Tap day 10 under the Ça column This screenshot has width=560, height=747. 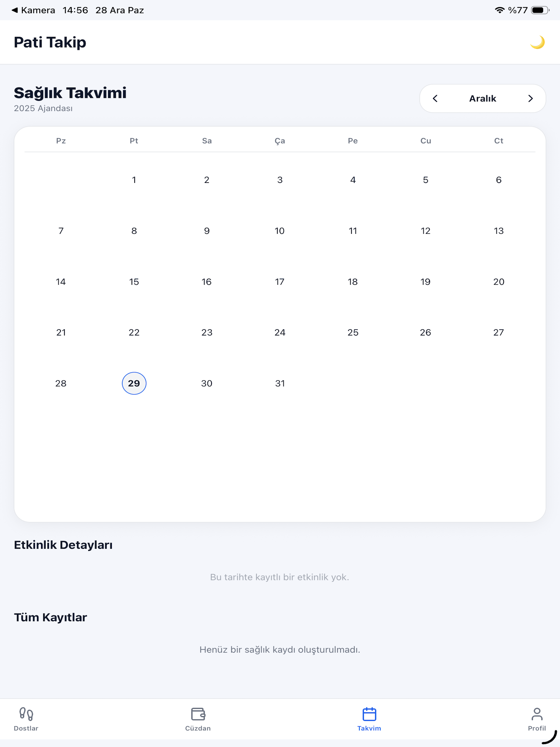point(280,231)
